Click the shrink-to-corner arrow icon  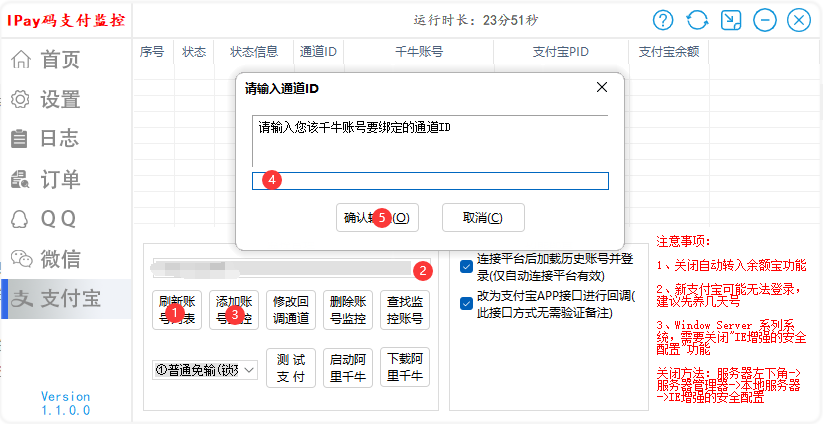(x=731, y=20)
